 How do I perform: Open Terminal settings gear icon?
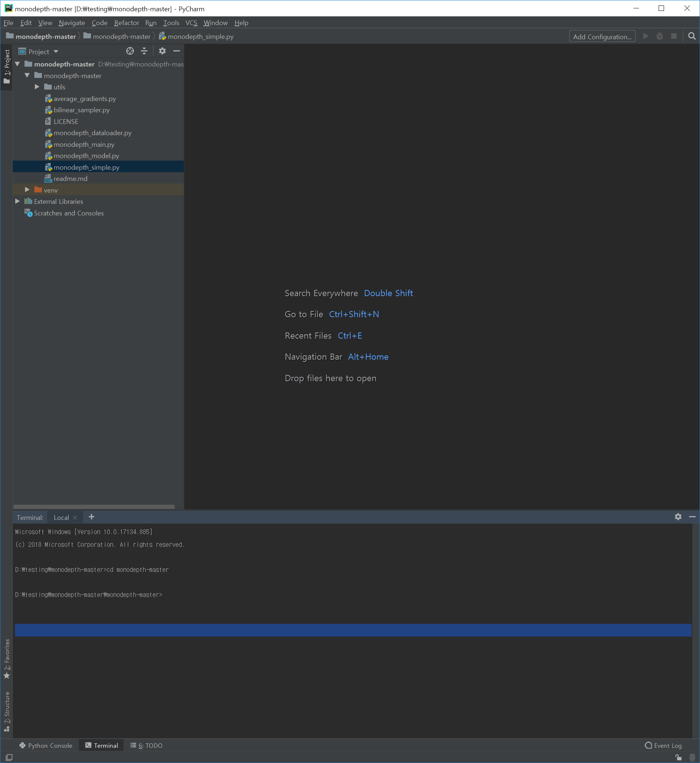[x=678, y=517]
